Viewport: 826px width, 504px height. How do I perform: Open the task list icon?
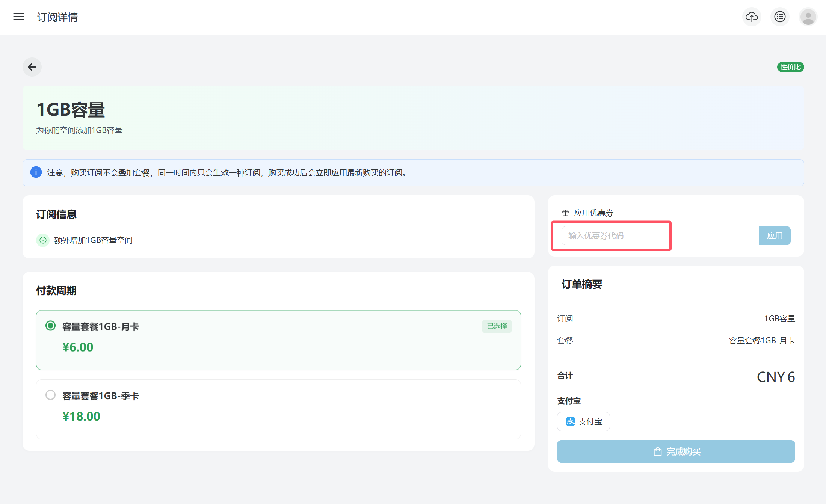[780, 17]
